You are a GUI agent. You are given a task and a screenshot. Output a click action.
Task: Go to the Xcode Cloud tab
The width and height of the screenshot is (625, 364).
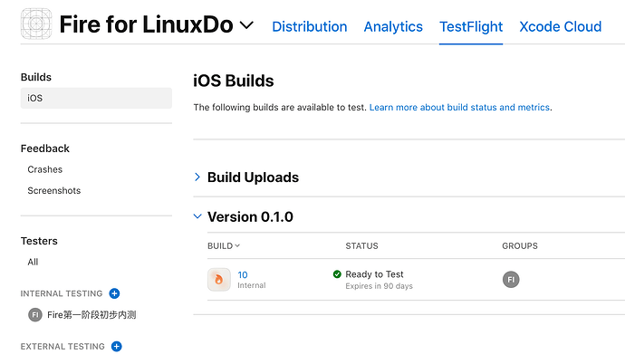560,26
